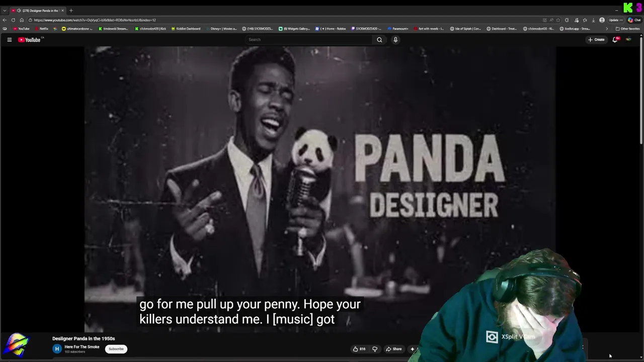The image size is (644, 362).
Task: Open the browser profile avatar
Action: [x=602, y=20]
